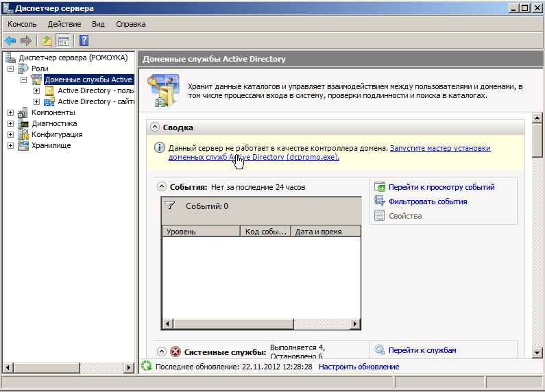Click the Фильтровать события link
Screen dimensions: 545x392
pos(428,201)
